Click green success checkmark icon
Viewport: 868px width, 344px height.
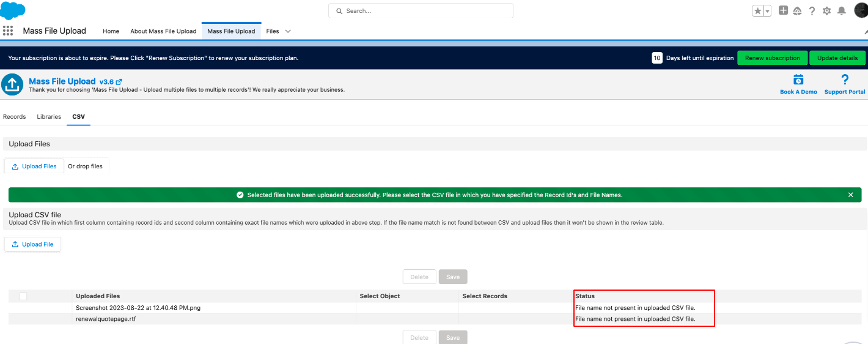click(x=240, y=195)
